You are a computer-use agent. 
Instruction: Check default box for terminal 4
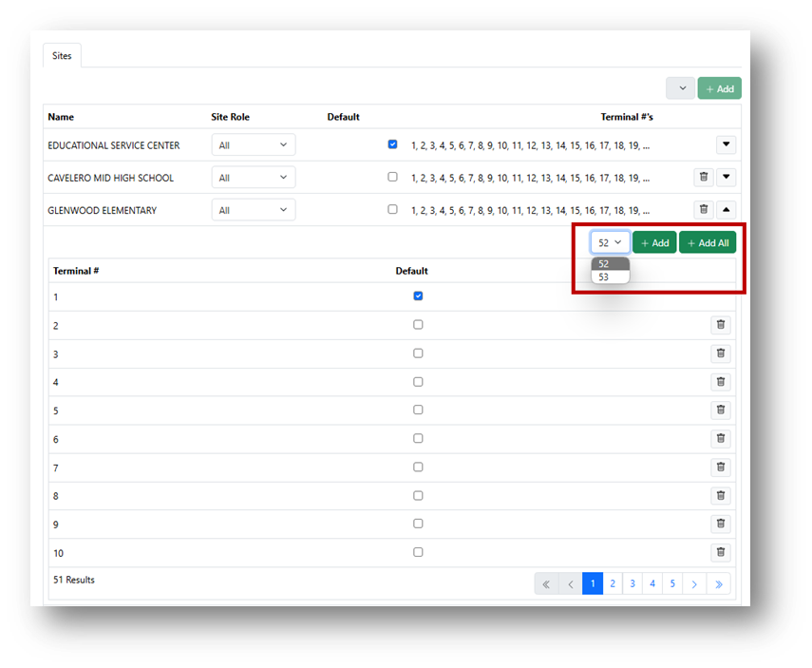418,382
